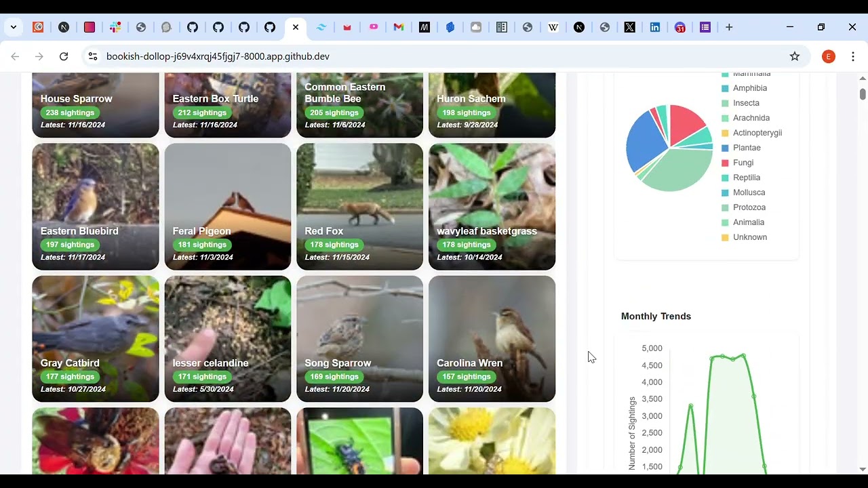The width and height of the screenshot is (868, 488).
Task: Click the 157 sightings badge
Action: click(467, 377)
